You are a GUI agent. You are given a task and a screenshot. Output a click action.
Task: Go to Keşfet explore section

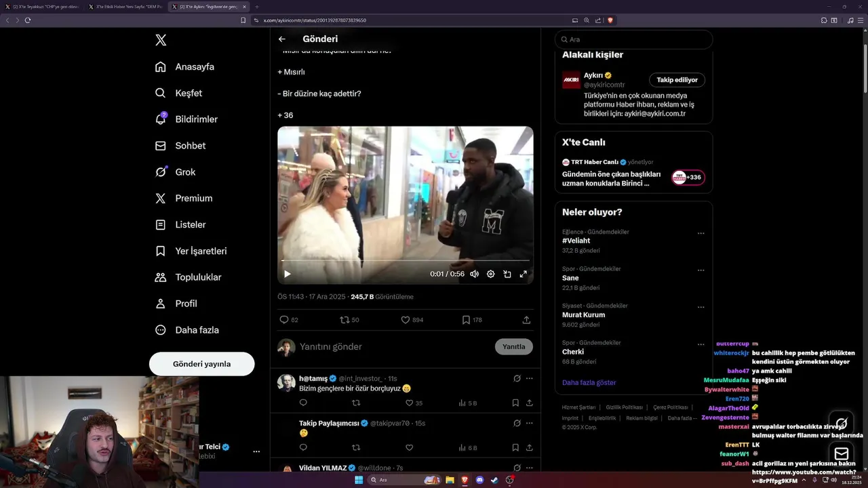tap(178, 93)
